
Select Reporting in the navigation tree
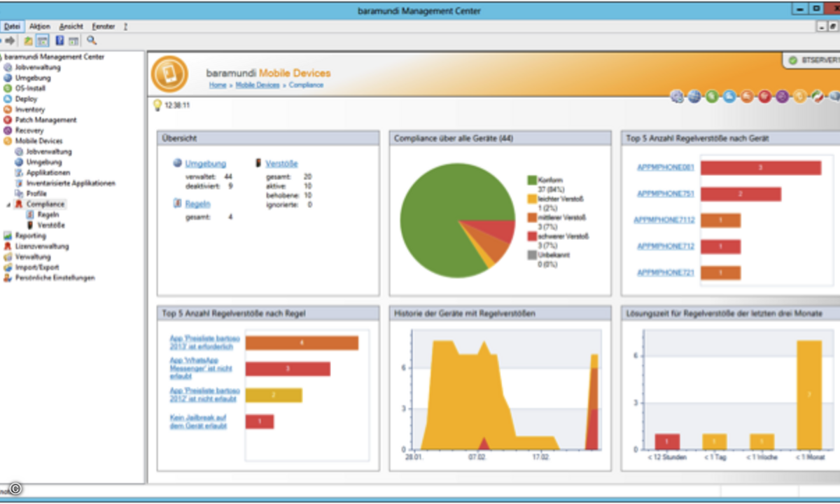coord(30,236)
